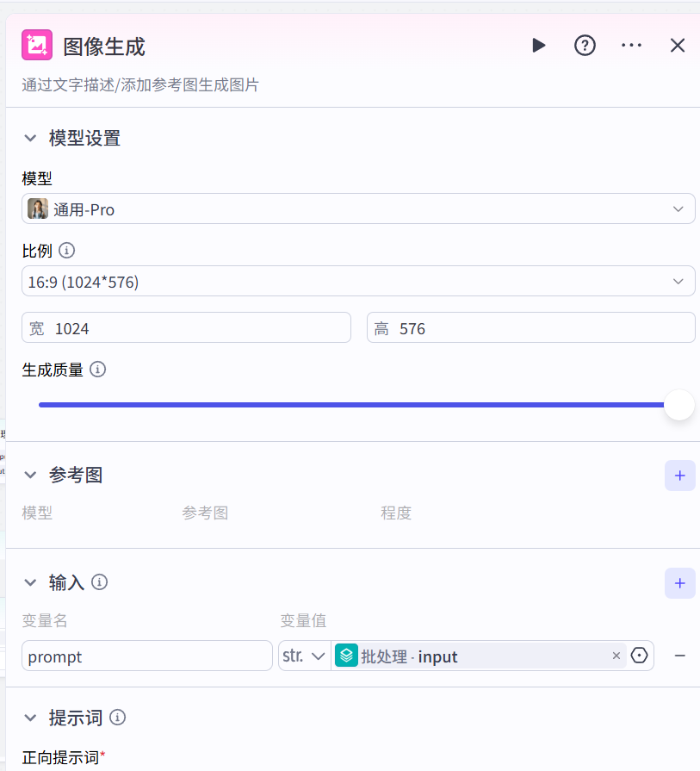Screen dimensions: 700x771
Task: Open the three-dot more options menu
Action: pyautogui.click(x=632, y=46)
